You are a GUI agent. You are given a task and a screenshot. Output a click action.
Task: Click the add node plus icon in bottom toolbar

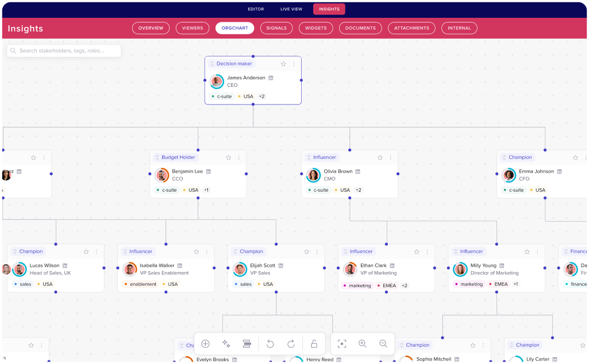click(x=206, y=344)
